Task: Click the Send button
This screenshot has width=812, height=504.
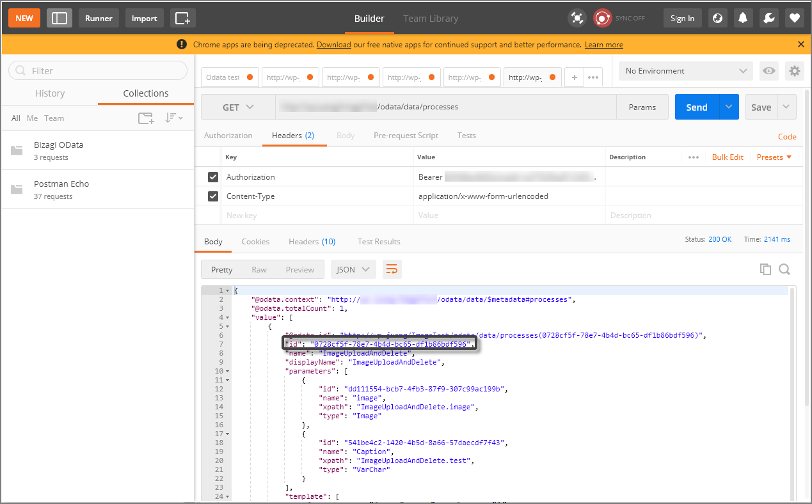Action: [697, 107]
